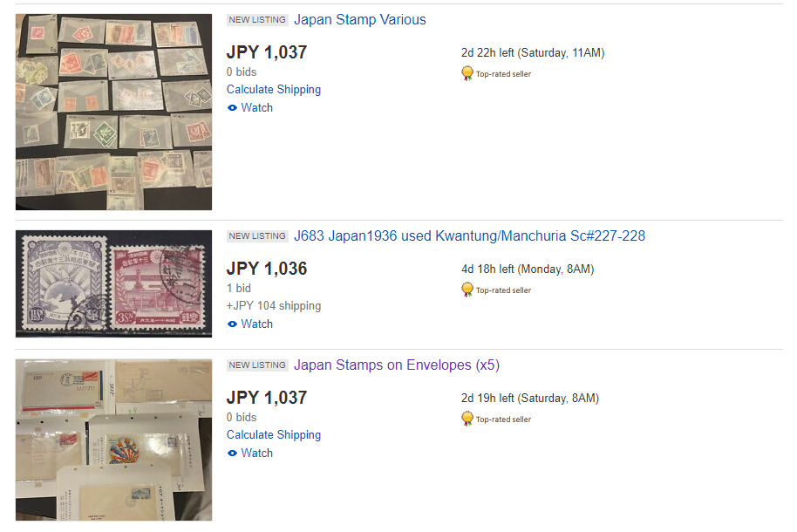797x532 pixels.
Task: Click eye icon for the Envelopes listing
Action: tap(232, 454)
